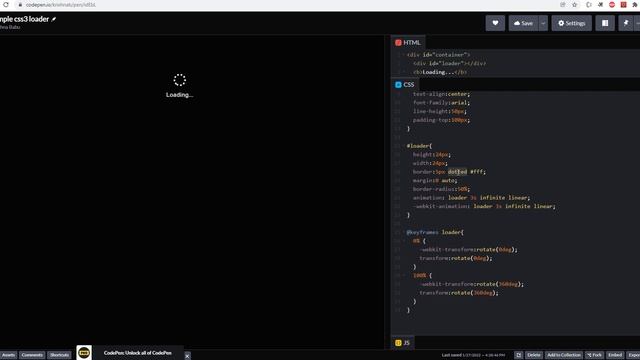Image resolution: width=640 pixels, height=360 pixels.
Task: Open pen in new window icon
Action: point(518,355)
